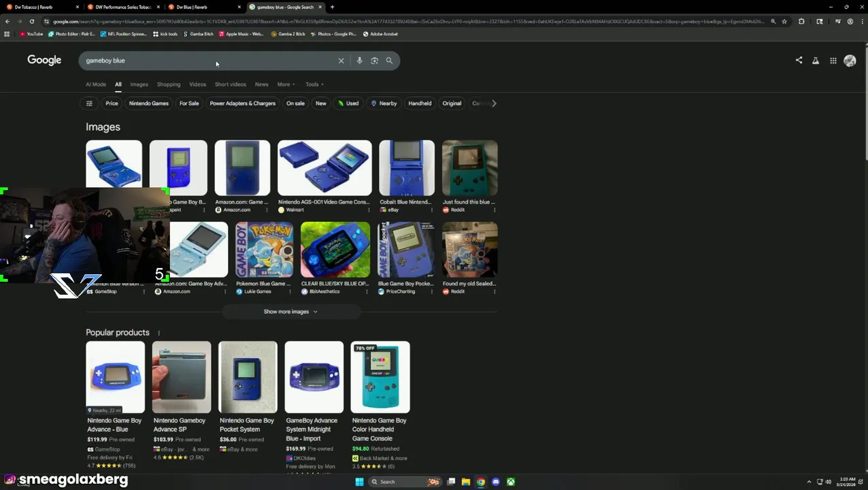
Task: Switch to the Dw Tobacco Reverb browser tab
Action: click(42, 7)
